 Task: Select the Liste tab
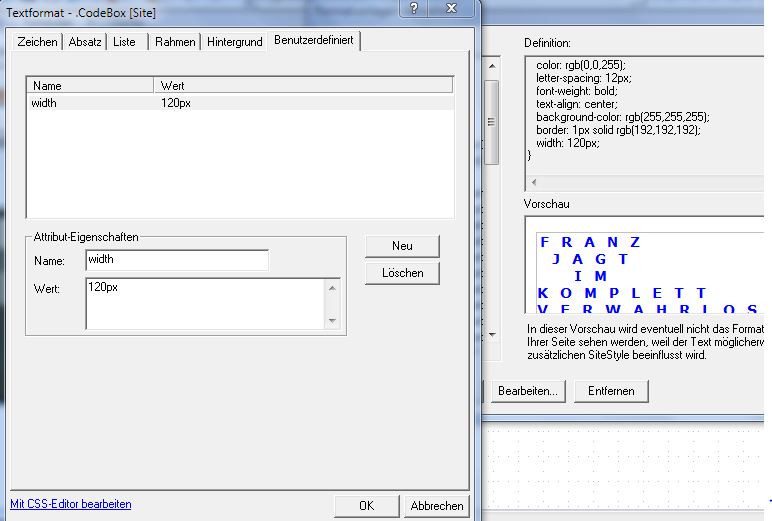coord(125,42)
